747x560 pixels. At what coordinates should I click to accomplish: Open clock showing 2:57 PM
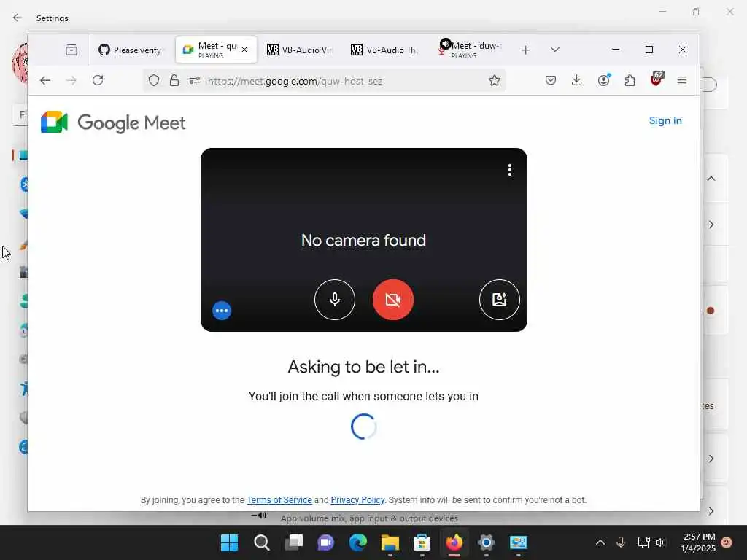pyautogui.click(x=698, y=542)
